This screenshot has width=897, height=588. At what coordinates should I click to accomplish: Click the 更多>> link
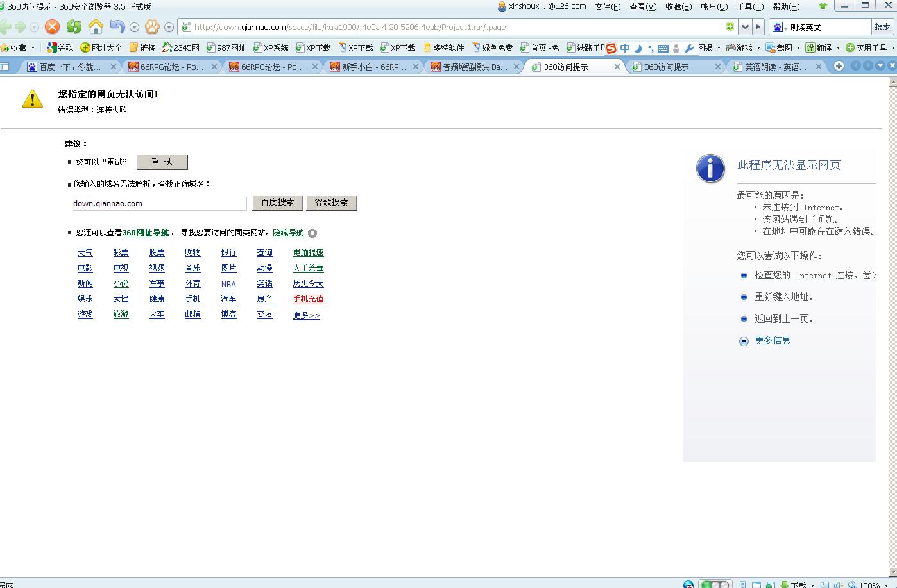click(x=306, y=315)
